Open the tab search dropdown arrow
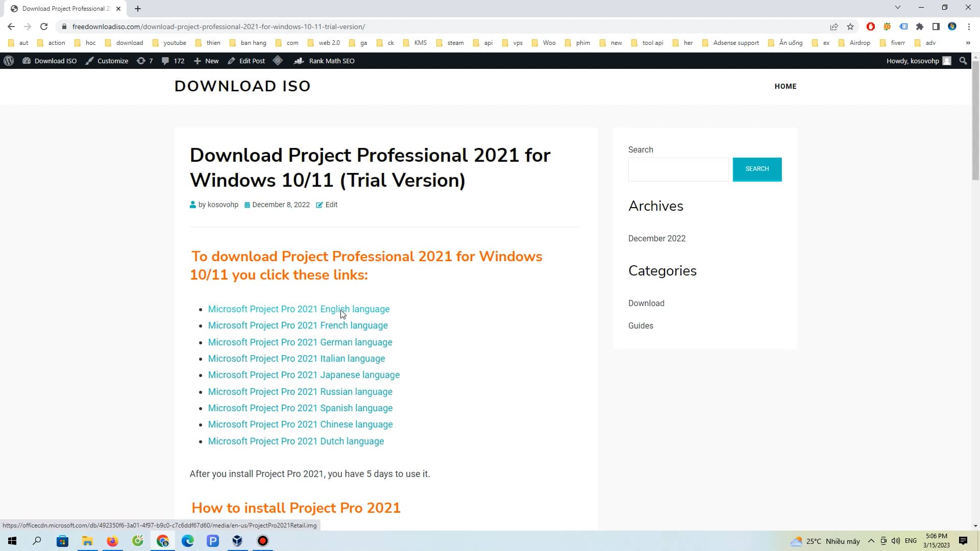Screen dimensions: 980x551 click(x=897, y=8)
